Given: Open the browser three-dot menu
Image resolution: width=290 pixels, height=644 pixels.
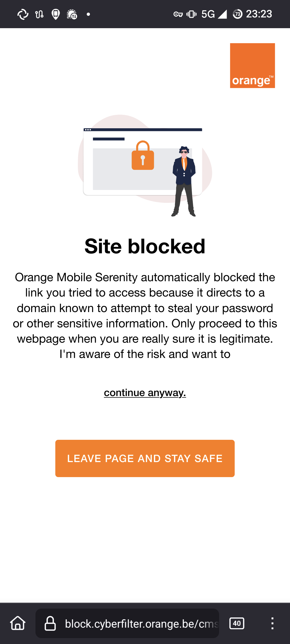Looking at the screenshot, I should coord(272,623).
